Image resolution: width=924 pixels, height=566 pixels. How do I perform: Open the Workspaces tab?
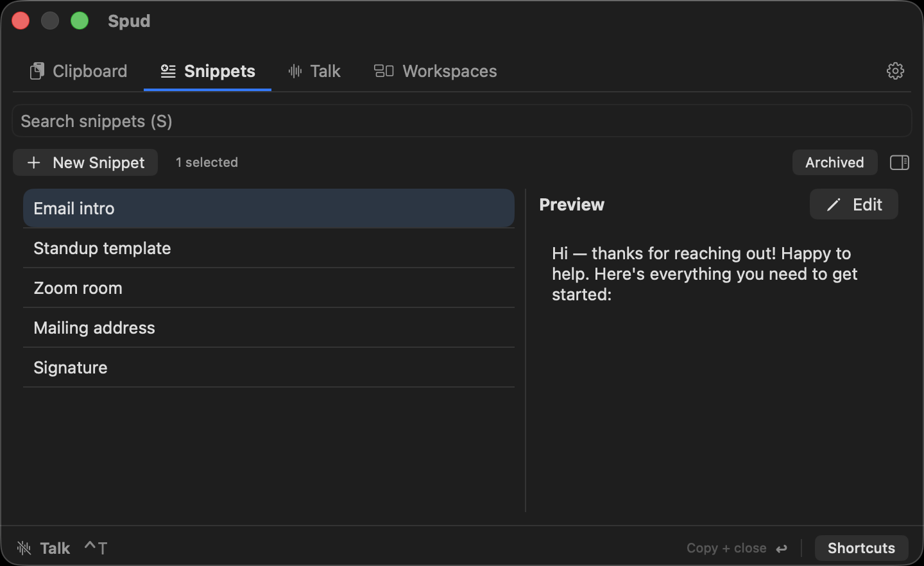(435, 71)
